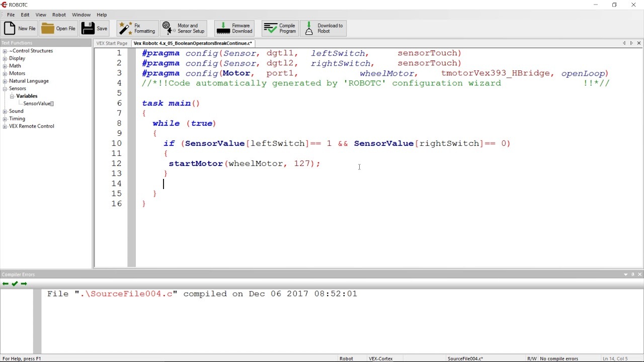This screenshot has width=644, height=362.
Task: Open the Window menu
Action: [x=81, y=15]
